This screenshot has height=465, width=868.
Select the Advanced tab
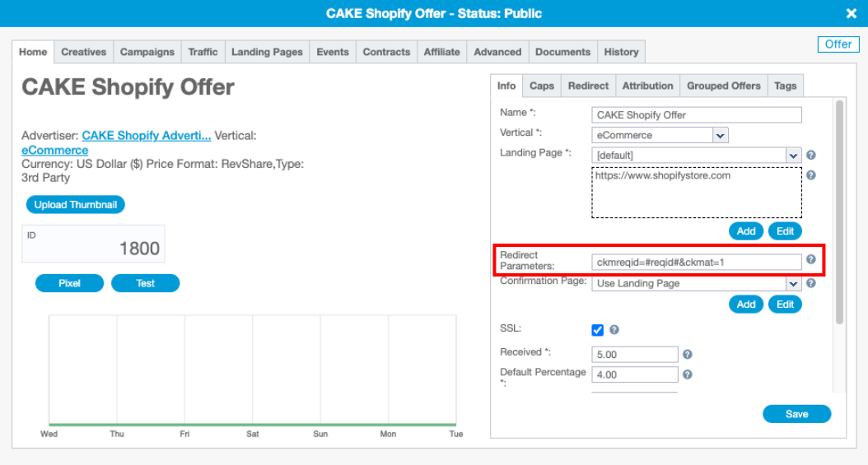[x=497, y=52]
